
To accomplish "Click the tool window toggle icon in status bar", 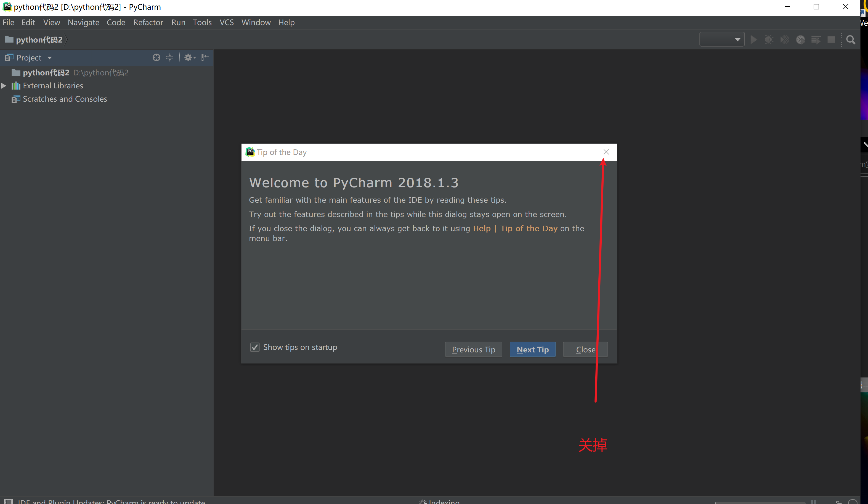I will point(8,501).
